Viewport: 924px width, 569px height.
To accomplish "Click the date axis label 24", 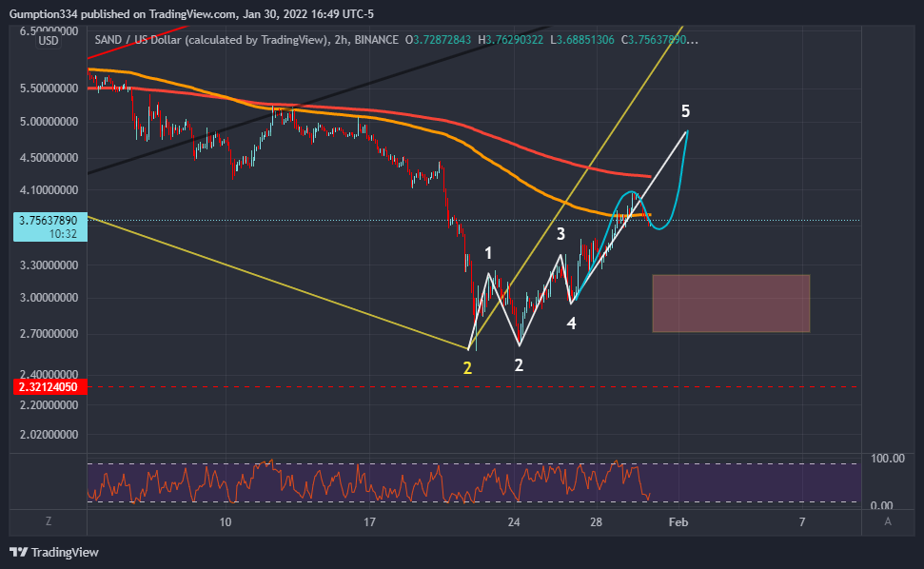I will (x=514, y=521).
